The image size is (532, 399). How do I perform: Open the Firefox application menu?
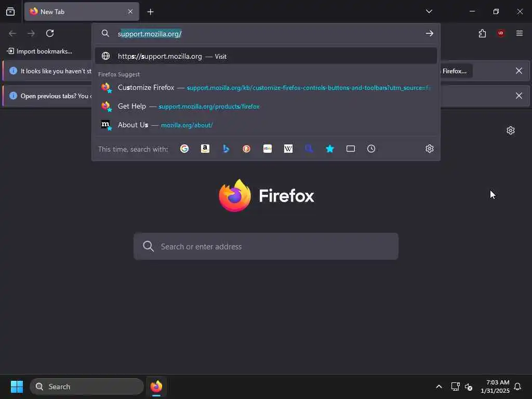point(520,33)
